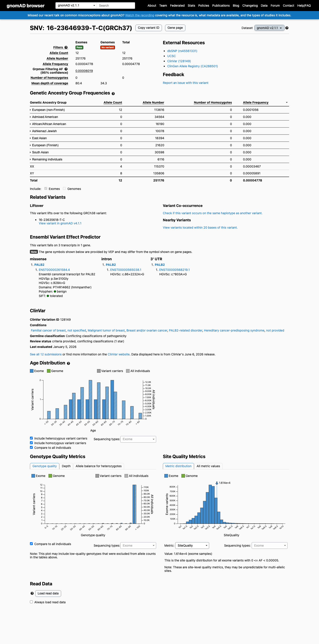Click the Load read data button
Image resolution: width=319 pixels, height=644 pixels.
[x=48, y=593]
